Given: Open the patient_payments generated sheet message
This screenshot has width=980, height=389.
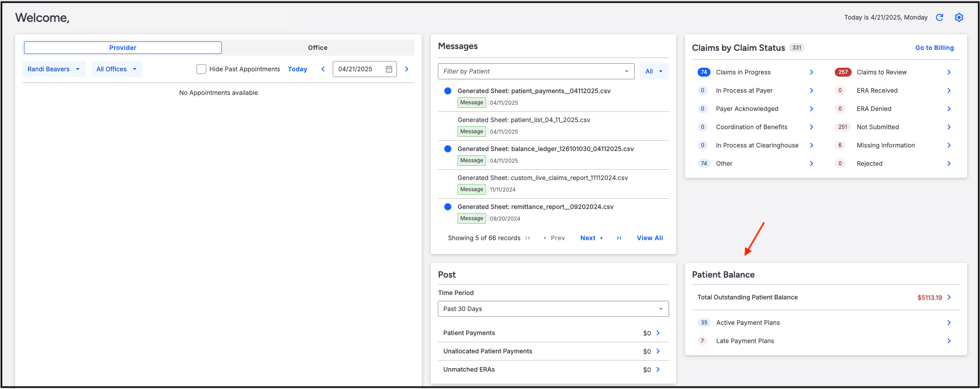Looking at the screenshot, I should [x=534, y=91].
